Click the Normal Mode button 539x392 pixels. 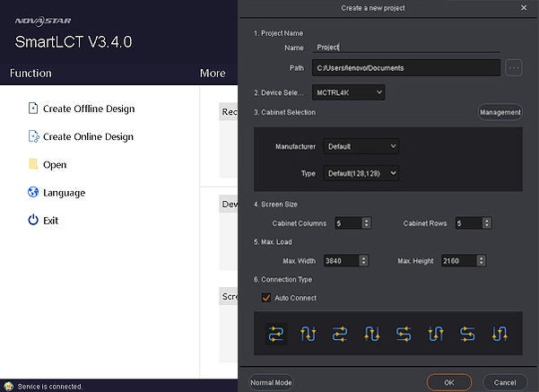point(271,382)
